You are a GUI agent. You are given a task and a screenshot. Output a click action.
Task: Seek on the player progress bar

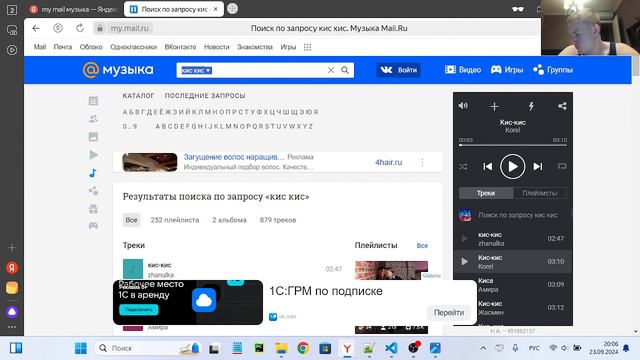pos(513,145)
